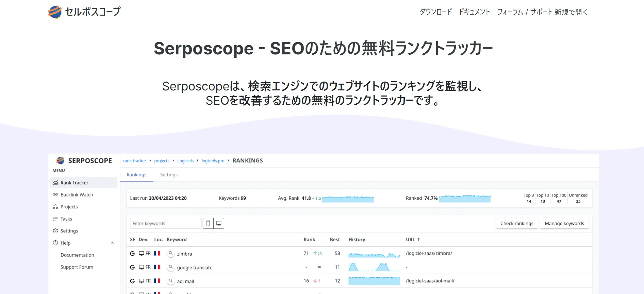Screen dimensions: 644x294
Task: Click the History column header
Action: point(357,240)
